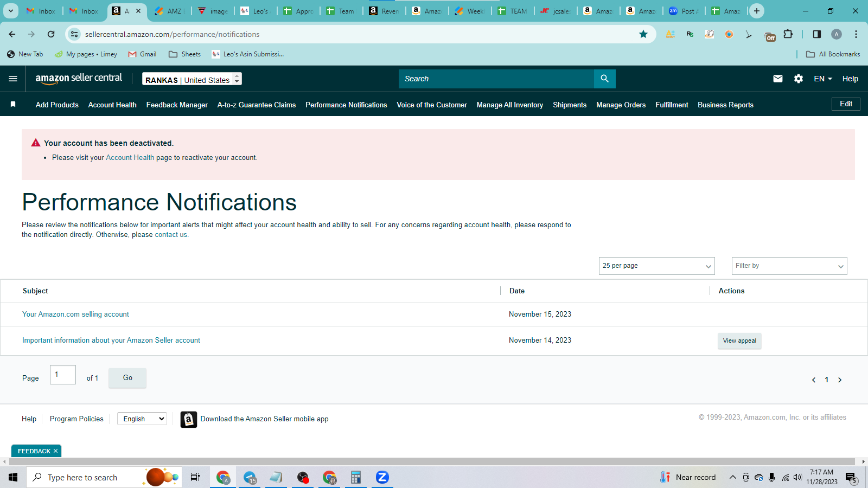Click the search magnifier button

tap(604, 79)
